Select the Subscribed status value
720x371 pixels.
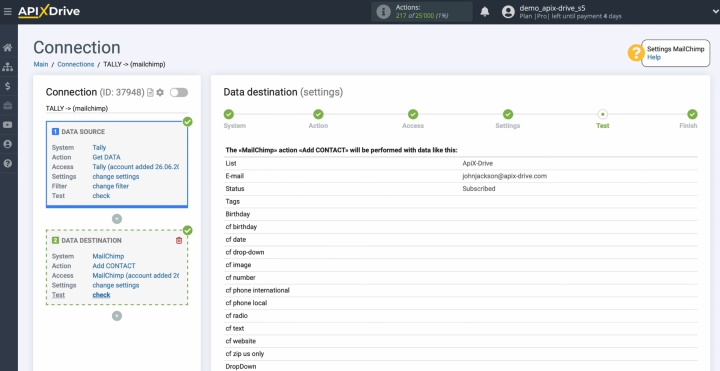[x=478, y=189]
